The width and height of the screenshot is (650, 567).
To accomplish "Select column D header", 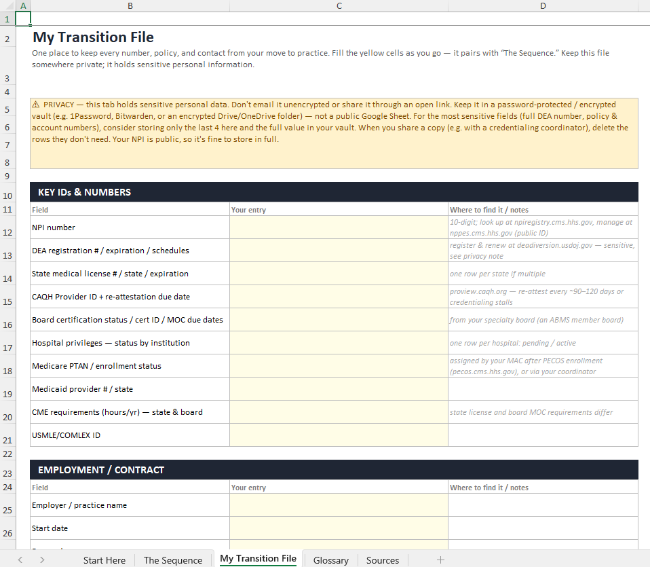I will [543, 6].
